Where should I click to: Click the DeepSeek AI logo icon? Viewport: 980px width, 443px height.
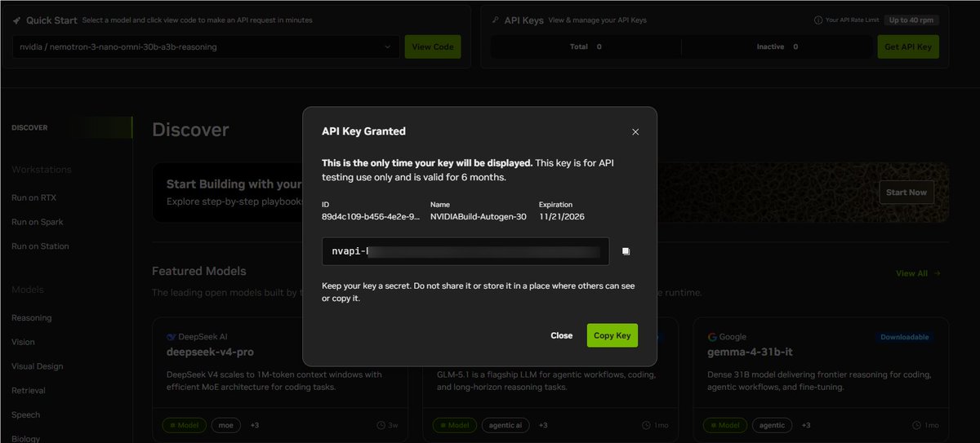pyautogui.click(x=171, y=337)
